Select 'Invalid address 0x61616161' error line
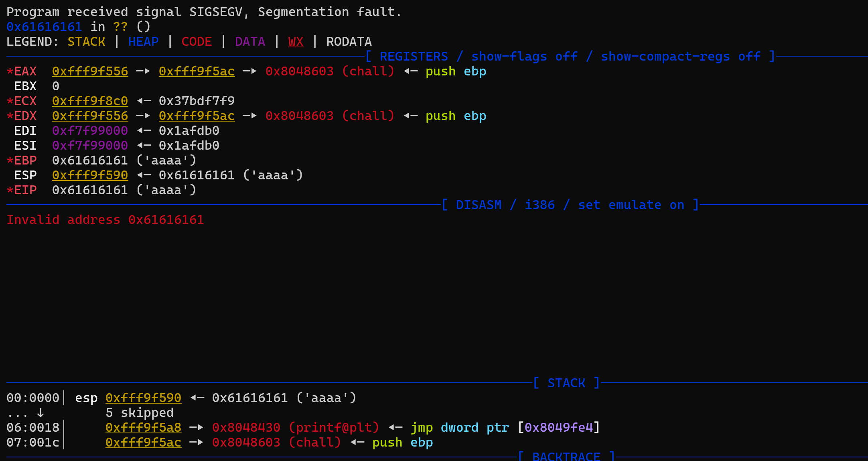Viewport: 868px width, 461px height. click(x=105, y=220)
